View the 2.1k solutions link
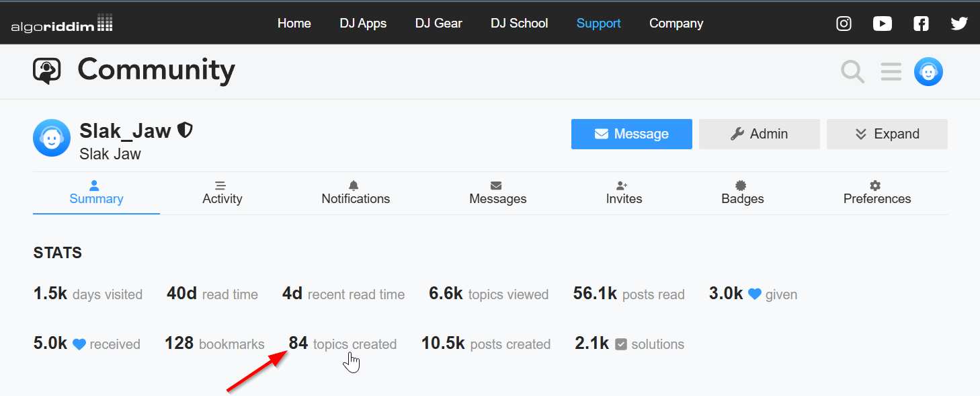Viewport: 980px width, 396px height. tap(629, 344)
